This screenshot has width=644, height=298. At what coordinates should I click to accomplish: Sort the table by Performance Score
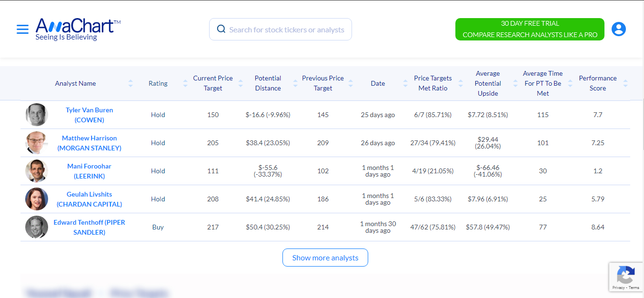tap(625, 83)
